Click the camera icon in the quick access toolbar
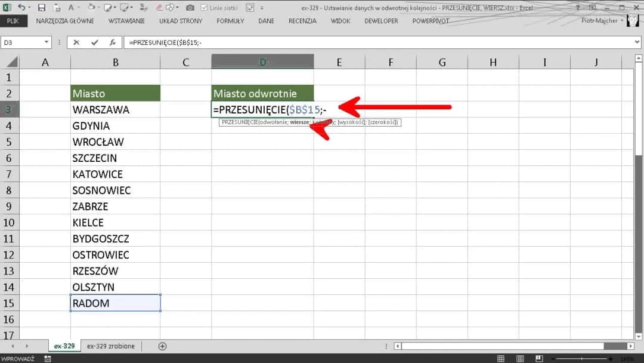644x363 pixels. pyautogui.click(x=190, y=8)
